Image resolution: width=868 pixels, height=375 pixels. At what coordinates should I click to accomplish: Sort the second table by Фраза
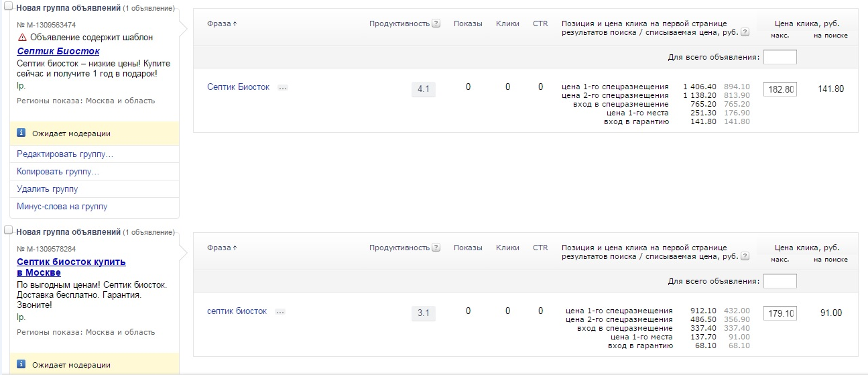(222, 248)
